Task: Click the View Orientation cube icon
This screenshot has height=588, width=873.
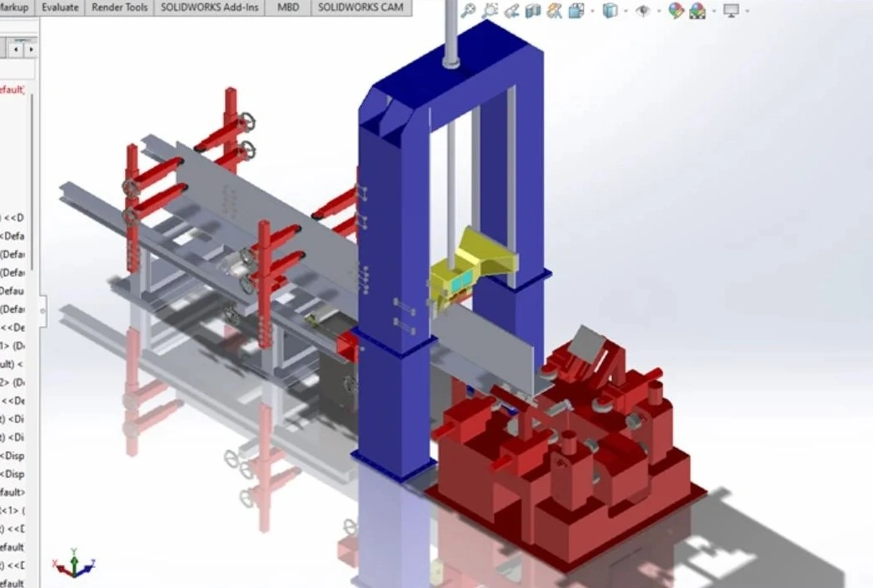Action: (576, 11)
